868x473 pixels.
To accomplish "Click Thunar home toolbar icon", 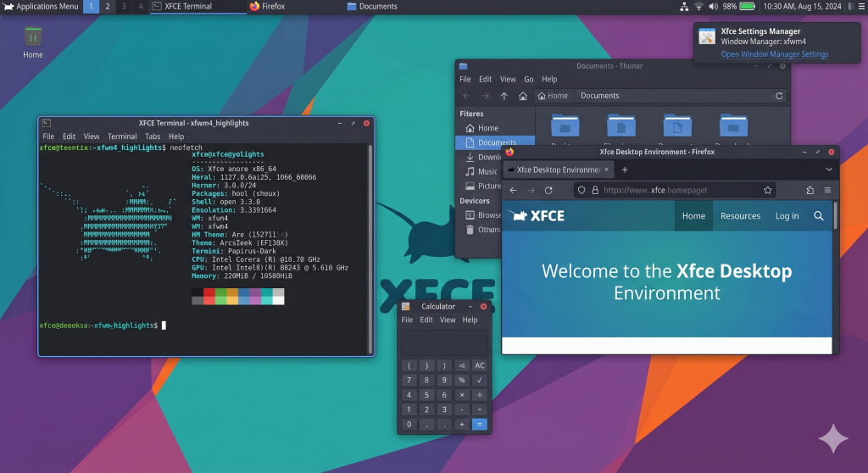I will [x=522, y=96].
